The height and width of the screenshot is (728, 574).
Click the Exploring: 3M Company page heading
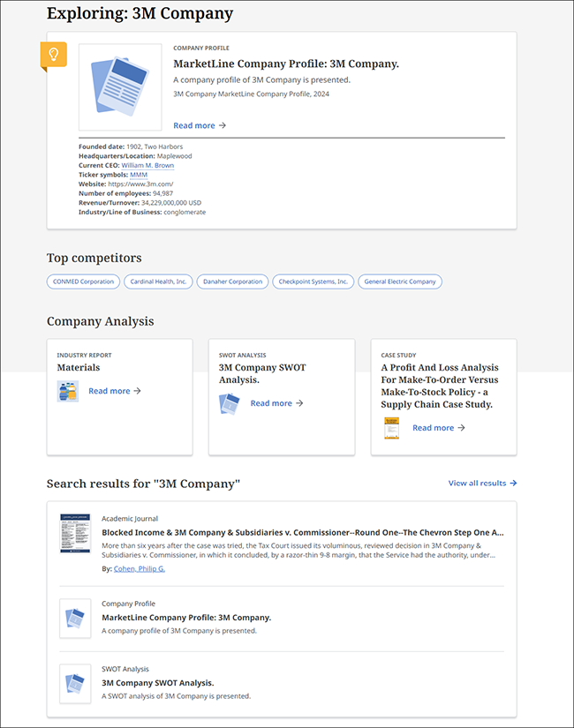(x=140, y=13)
